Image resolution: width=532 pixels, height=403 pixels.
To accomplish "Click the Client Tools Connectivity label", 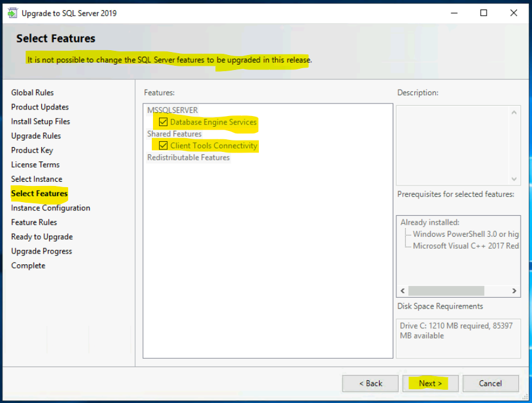I will [214, 146].
